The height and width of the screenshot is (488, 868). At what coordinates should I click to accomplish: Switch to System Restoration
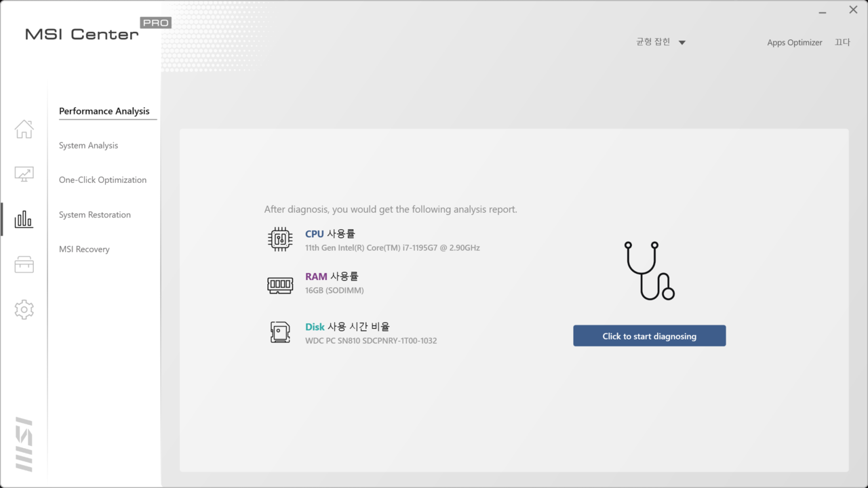95,215
